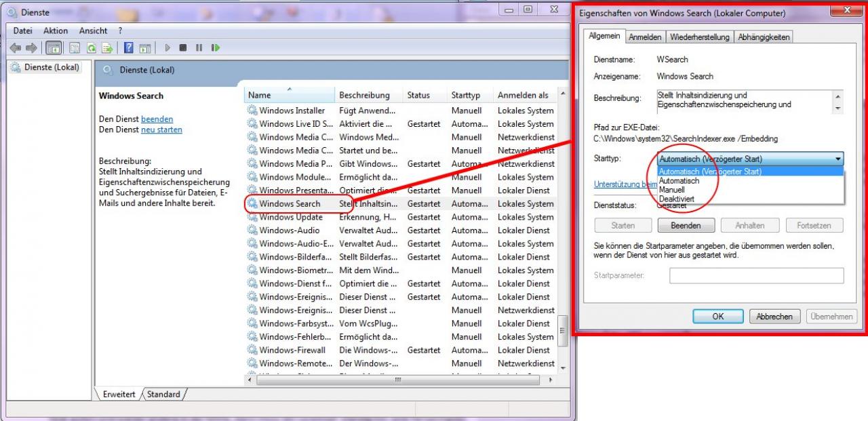
Task: Click the gear icon beside Windows-Fehlerb...
Action: pyautogui.click(x=252, y=337)
